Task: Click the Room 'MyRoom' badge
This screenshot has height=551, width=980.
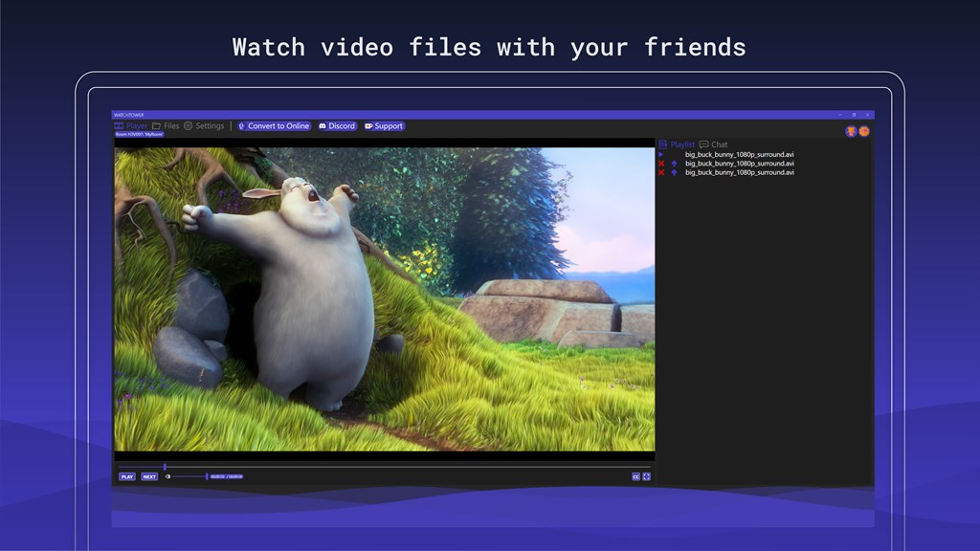Action: click(x=140, y=134)
